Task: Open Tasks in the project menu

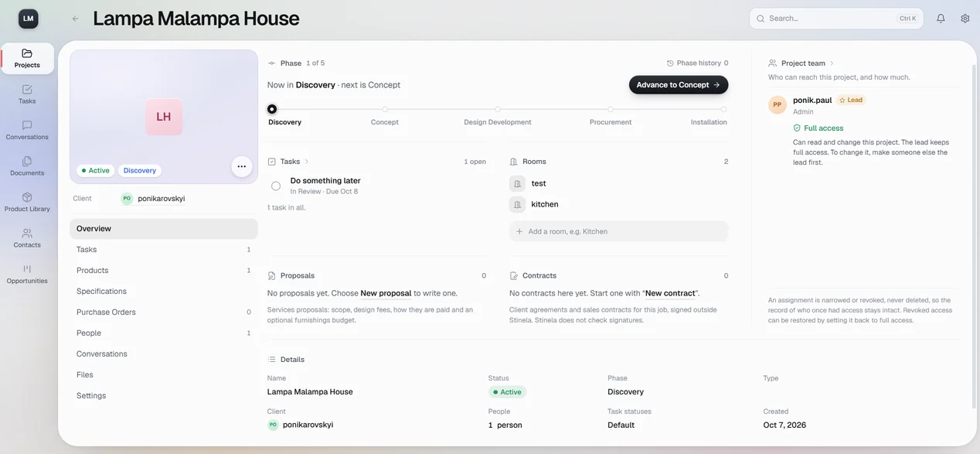Action: pyautogui.click(x=164, y=250)
